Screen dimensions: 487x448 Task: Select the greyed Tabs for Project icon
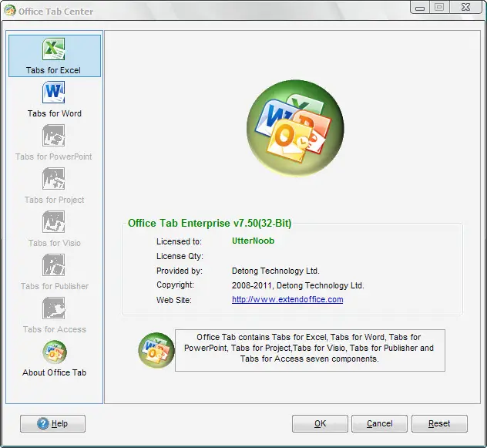click(x=53, y=179)
